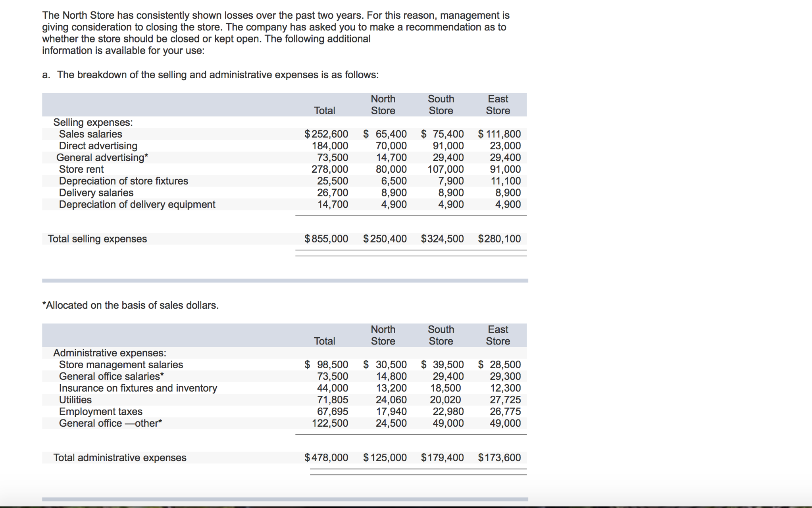Select North Store sales salaries $65,400
This screenshot has width=812, height=508.
pos(385,134)
